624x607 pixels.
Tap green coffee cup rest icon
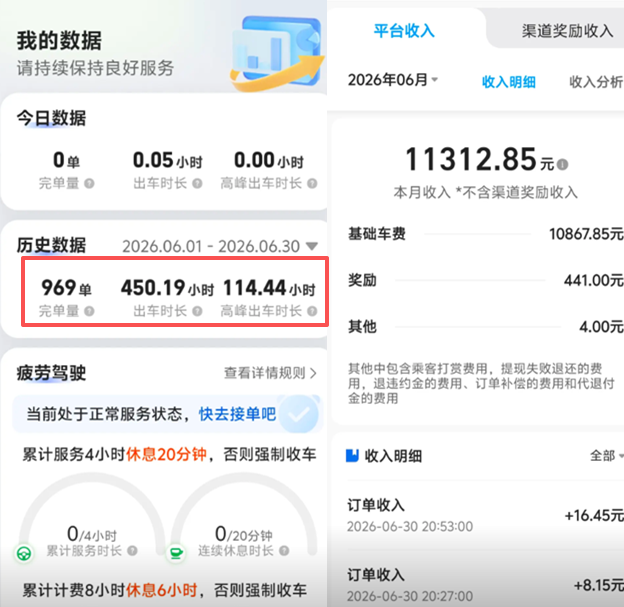click(x=176, y=553)
